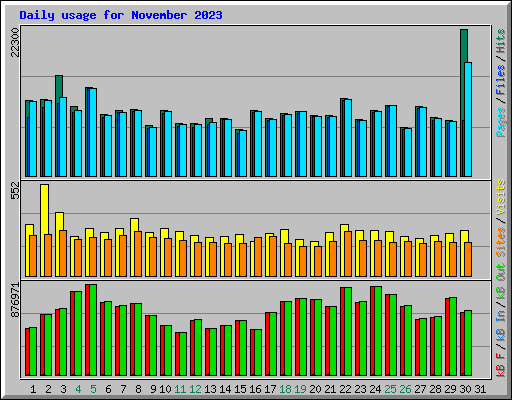The image size is (512, 400).
Task: Click the "kB Out" legend label
Action: pyautogui.click(x=500, y=281)
